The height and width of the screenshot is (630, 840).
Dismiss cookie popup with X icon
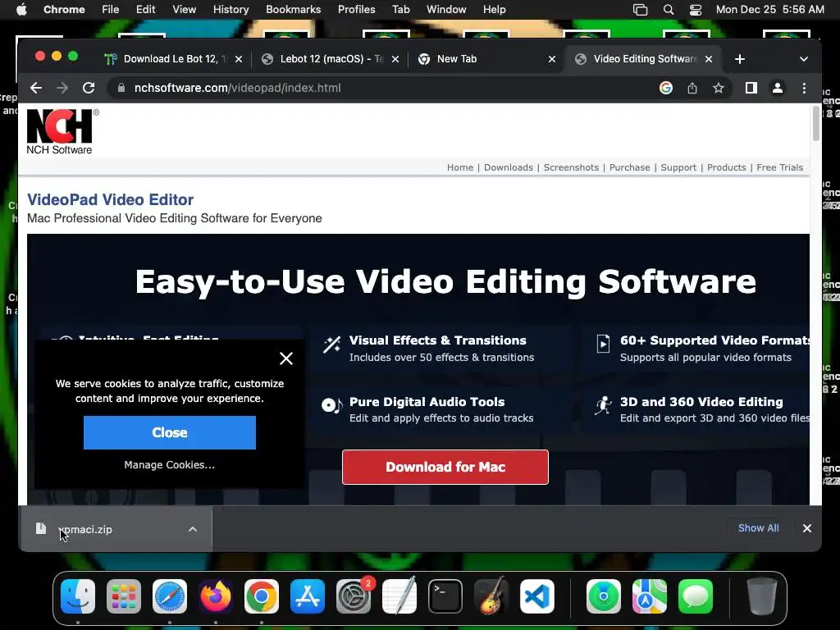pos(286,358)
